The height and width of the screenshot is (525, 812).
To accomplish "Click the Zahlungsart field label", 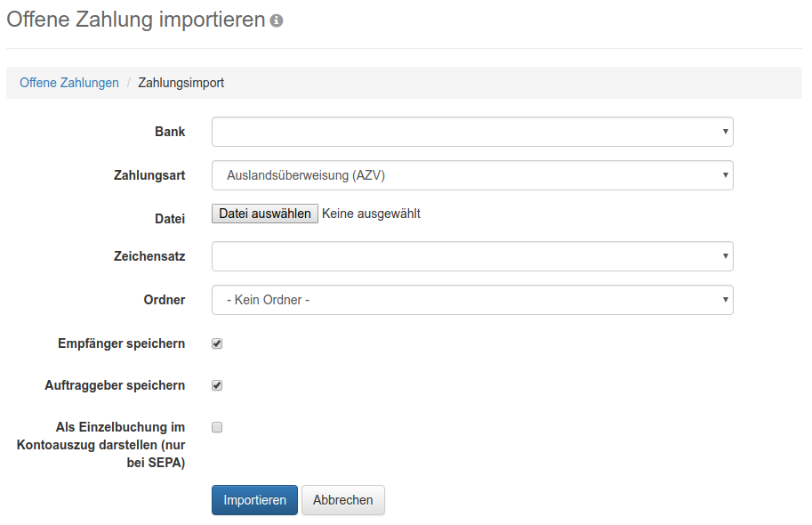I will [x=149, y=175].
